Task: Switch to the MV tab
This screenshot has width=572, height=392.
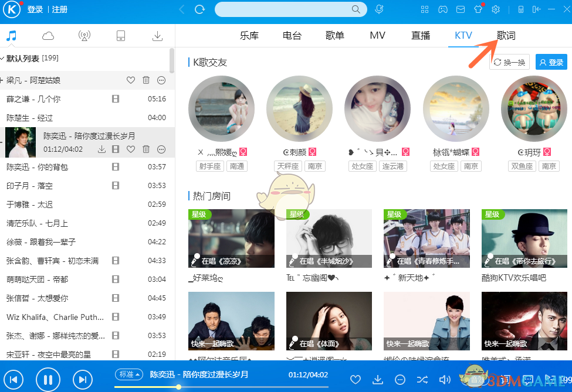Action: click(377, 35)
